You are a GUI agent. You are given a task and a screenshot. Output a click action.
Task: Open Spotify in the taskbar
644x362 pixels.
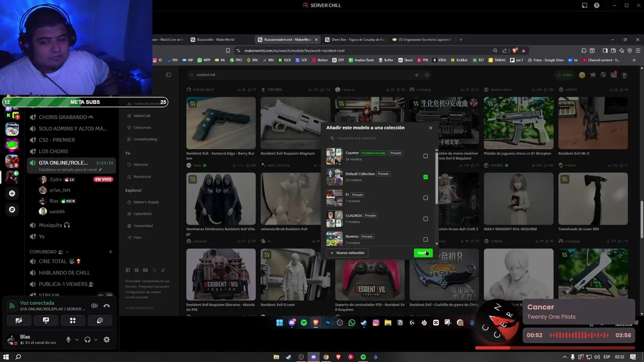pyautogui.click(x=363, y=357)
